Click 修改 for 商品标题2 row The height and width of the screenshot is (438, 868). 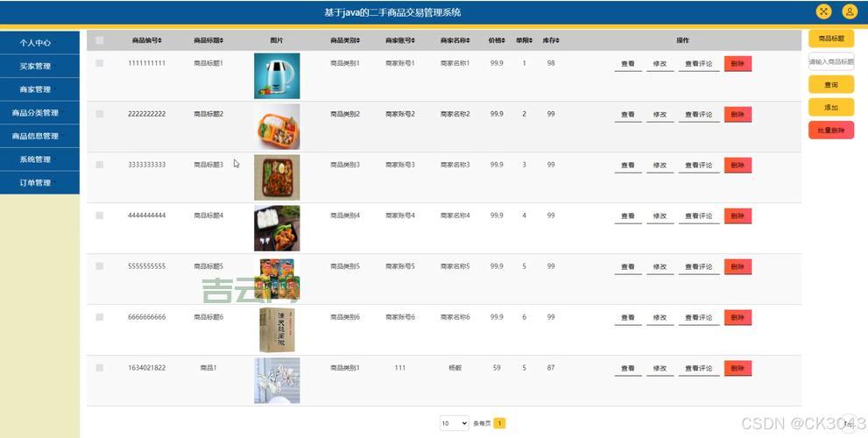(660, 115)
